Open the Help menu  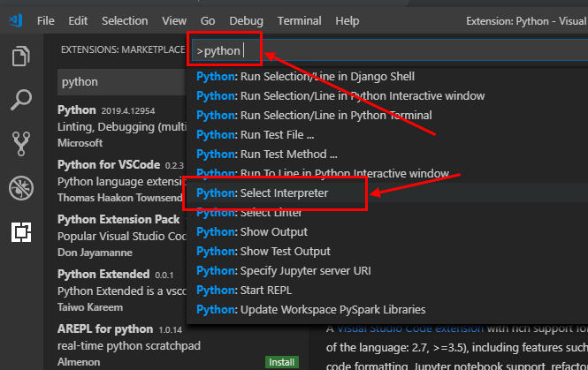tap(347, 21)
